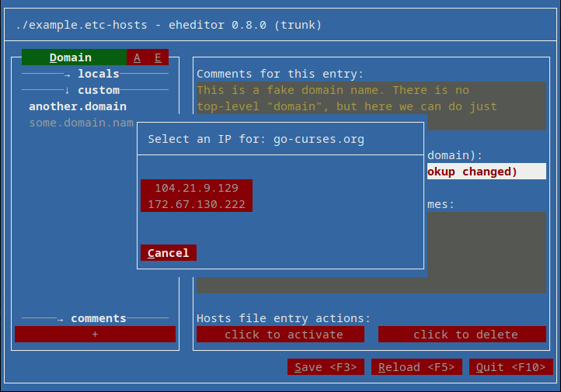Expand the locals section

[x=95, y=74]
